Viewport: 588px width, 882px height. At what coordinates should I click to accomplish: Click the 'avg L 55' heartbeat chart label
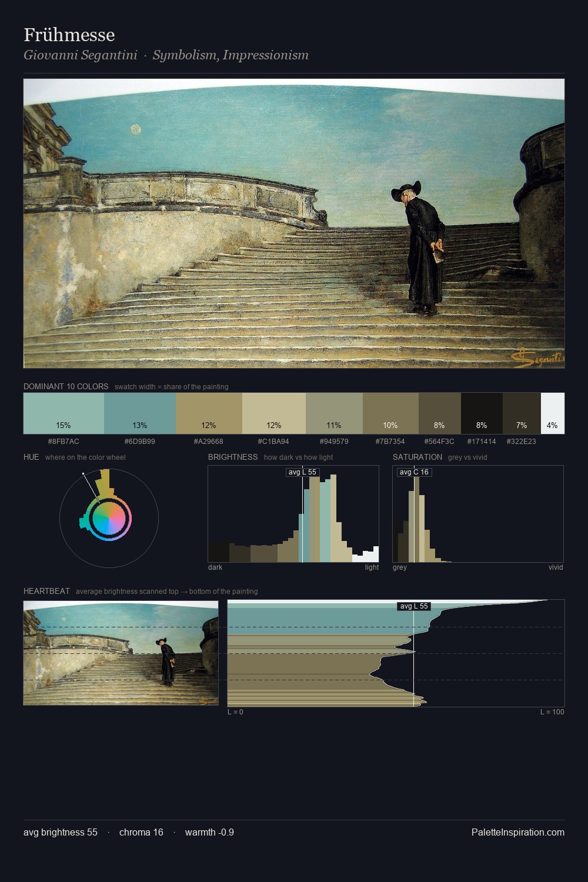[x=414, y=606]
